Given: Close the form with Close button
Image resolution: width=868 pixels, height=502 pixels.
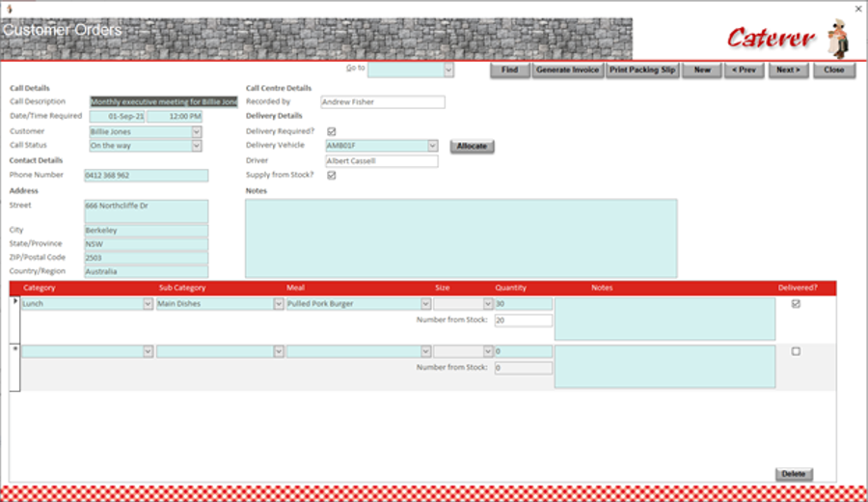Looking at the screenshot, I should tap(833, 70).
